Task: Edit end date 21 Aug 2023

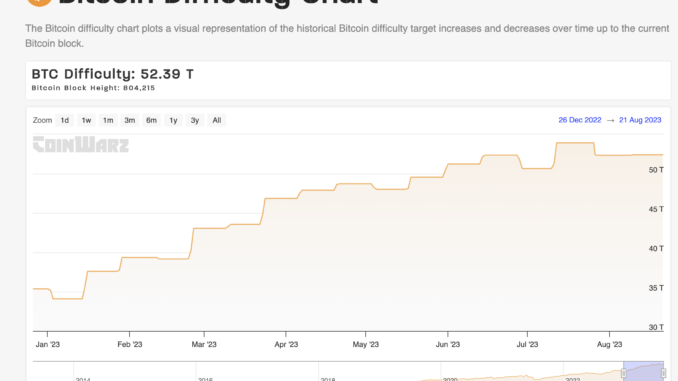Action: [x=640, y=120]
